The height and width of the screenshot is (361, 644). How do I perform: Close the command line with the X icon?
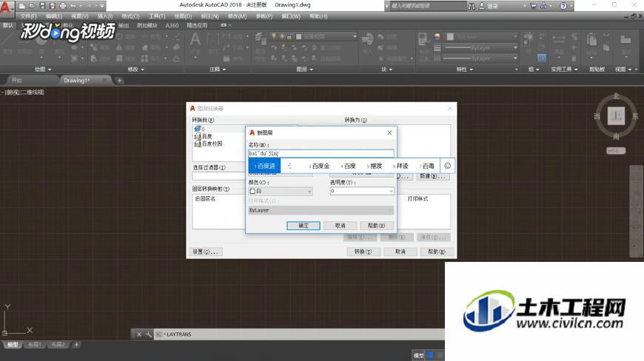tap(138, 334)
